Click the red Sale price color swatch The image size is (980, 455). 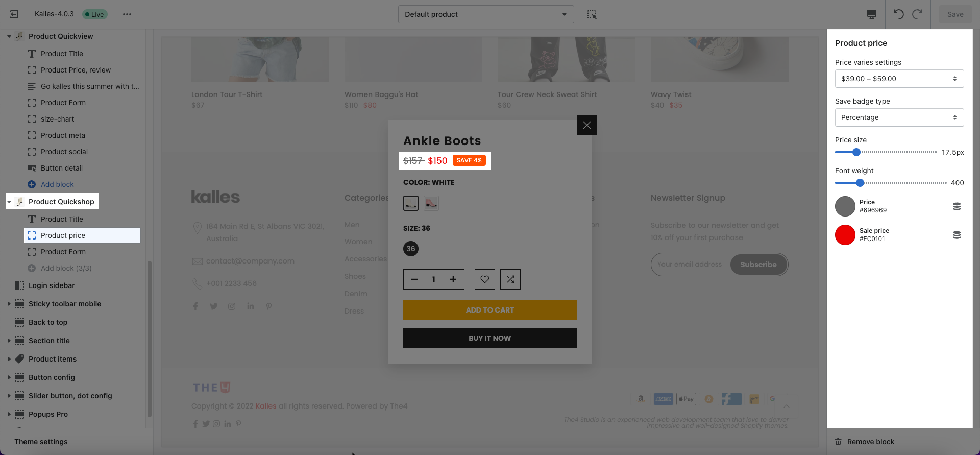(845, 235)
